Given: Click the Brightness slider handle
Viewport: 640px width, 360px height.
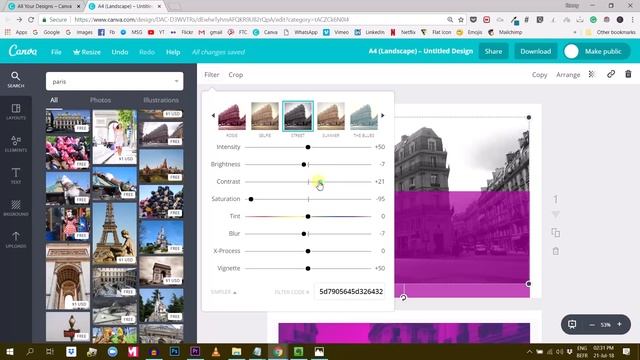Looking at the screenshot, I should pyautogui.click(x=304, y=164).
